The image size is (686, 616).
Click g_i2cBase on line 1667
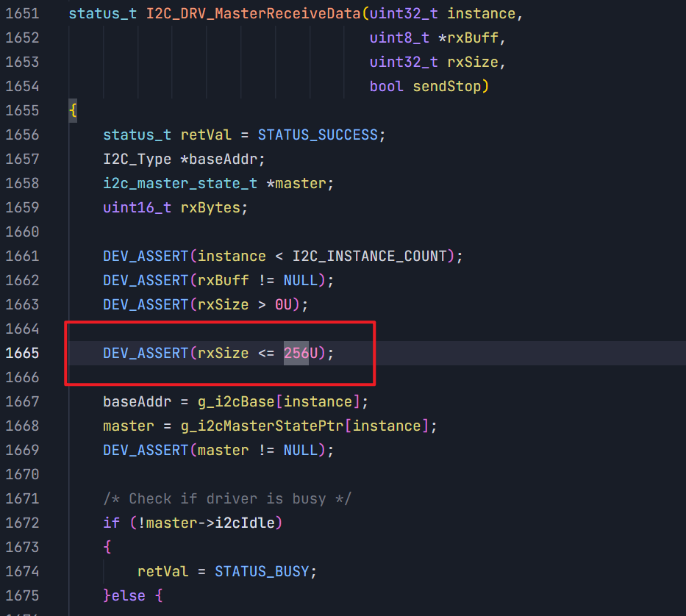[x=236, y=401]
